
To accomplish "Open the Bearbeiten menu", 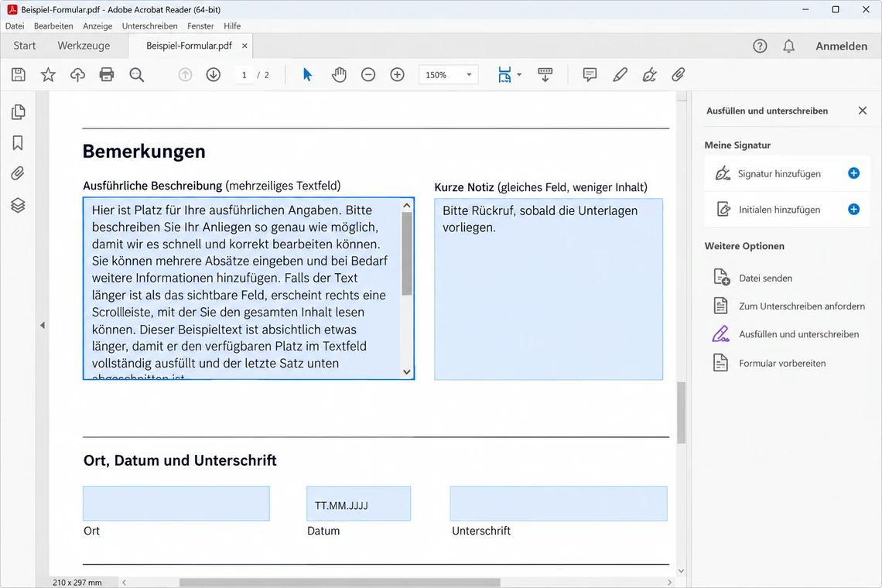I will click(x=53, y=26).
